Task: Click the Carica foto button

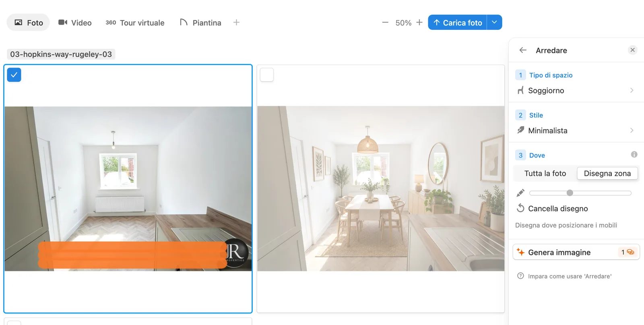Action: click(458, 23)
